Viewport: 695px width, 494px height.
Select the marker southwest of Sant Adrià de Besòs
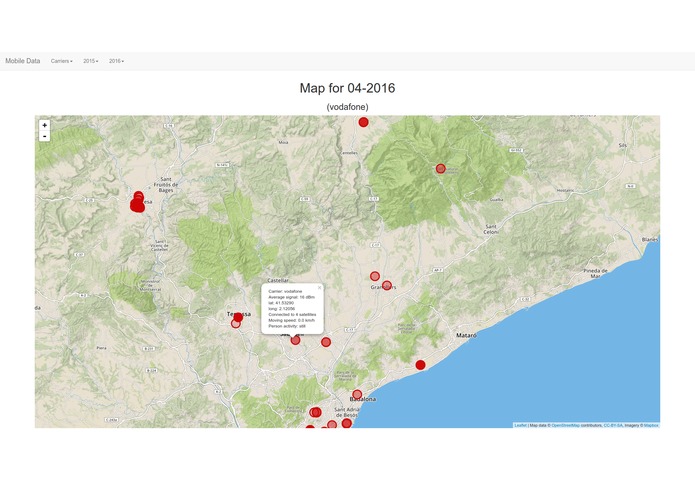pos(332,424)
